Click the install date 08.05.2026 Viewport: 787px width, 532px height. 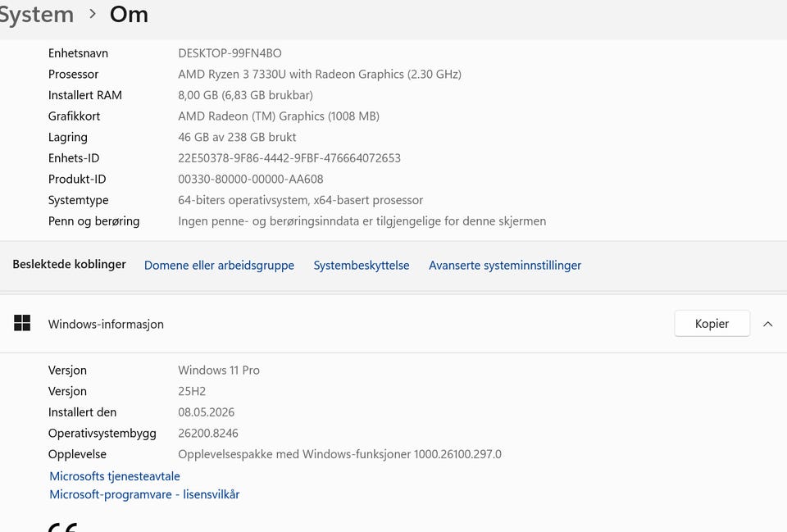click(x=206, y=412)
